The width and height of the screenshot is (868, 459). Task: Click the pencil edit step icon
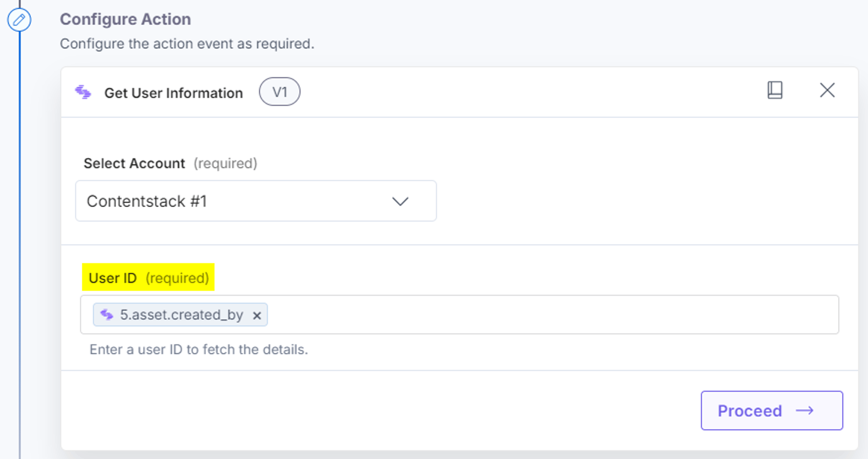pyautogui.click(x=19, y=19)
